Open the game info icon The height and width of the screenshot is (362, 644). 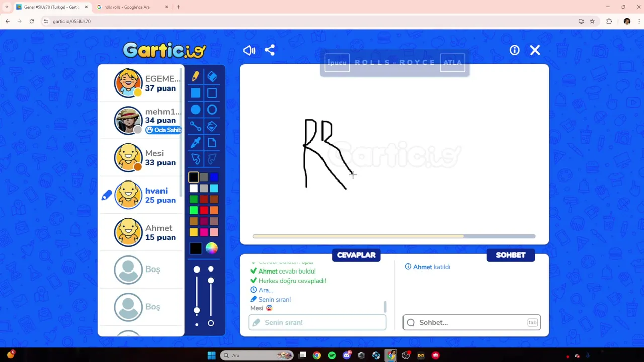point(514,50)
